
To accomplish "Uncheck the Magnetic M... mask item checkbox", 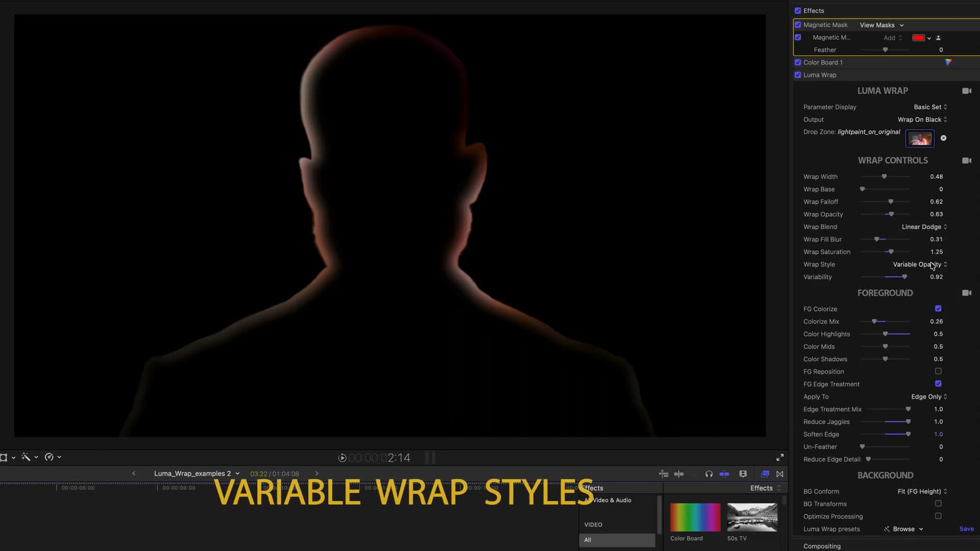I will [x=798, y=37].
